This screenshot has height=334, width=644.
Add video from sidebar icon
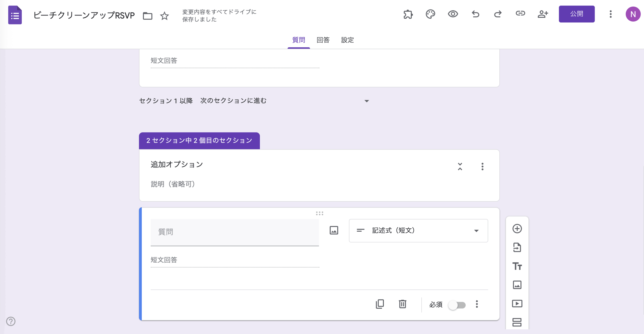pyautogui.click(x=517, y=304)
